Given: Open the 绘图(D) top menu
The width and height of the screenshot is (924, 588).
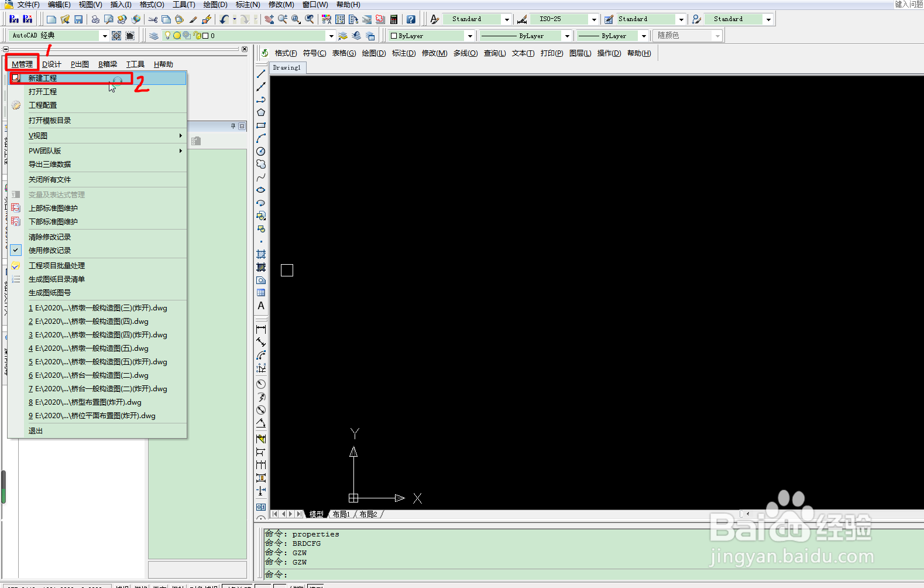Looking at the screenshot, I should coord(215,5).
